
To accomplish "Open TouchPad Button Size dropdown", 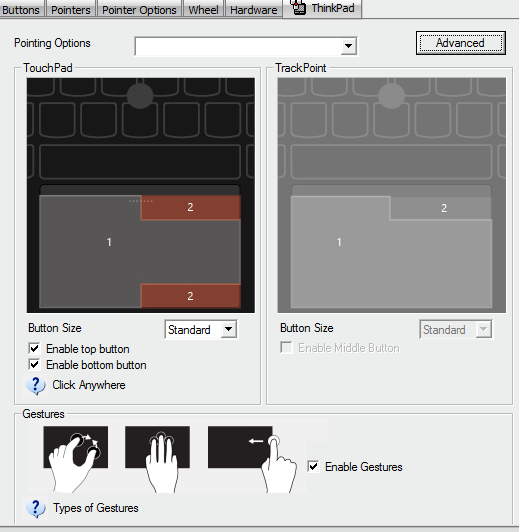I will [x=201, y=329].
